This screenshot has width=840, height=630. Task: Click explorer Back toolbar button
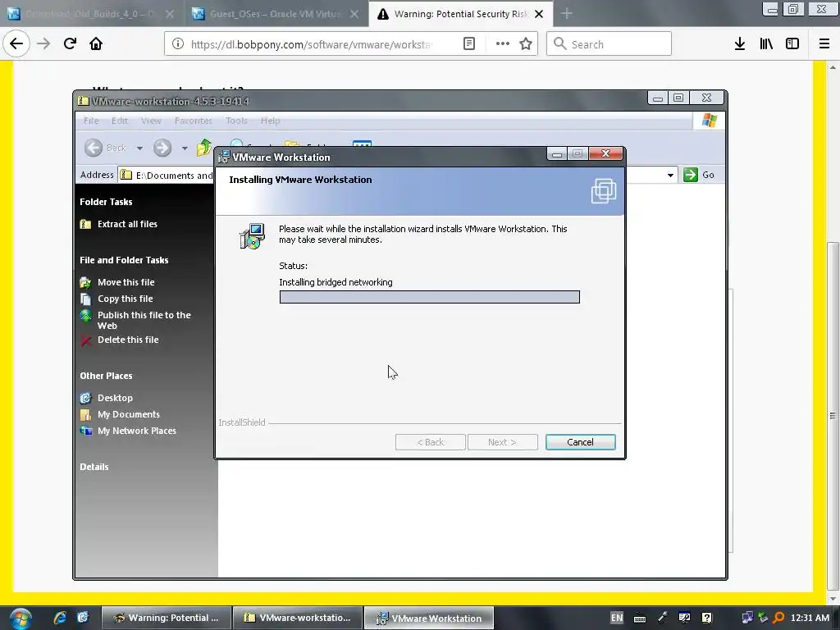[x=106, y=148]
